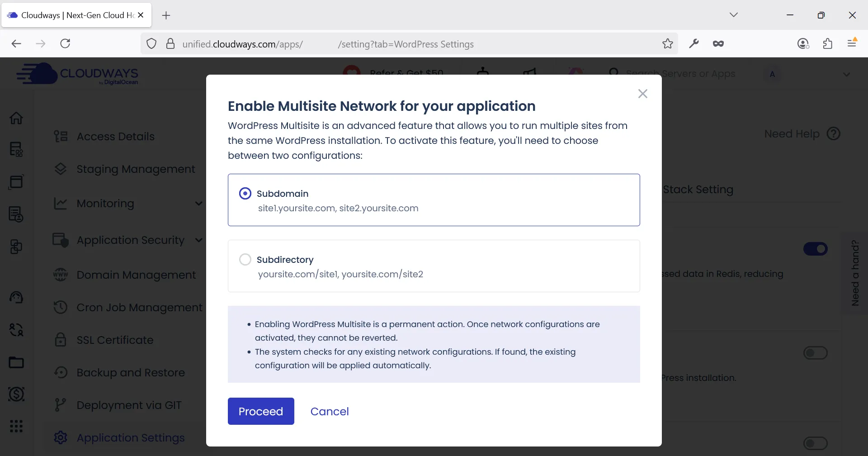Click the grid apps icon at sidebar bottom
Viewport: 868px width, 456px height.
(17, 426)
